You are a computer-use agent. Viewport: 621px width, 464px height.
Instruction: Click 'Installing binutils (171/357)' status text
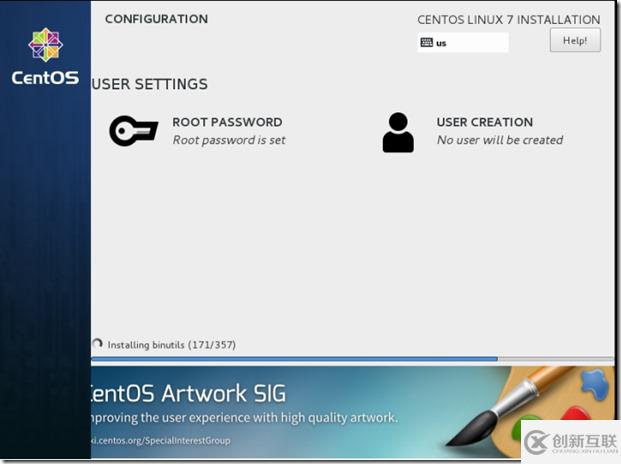pyautogui.click(x=171, y=345)
